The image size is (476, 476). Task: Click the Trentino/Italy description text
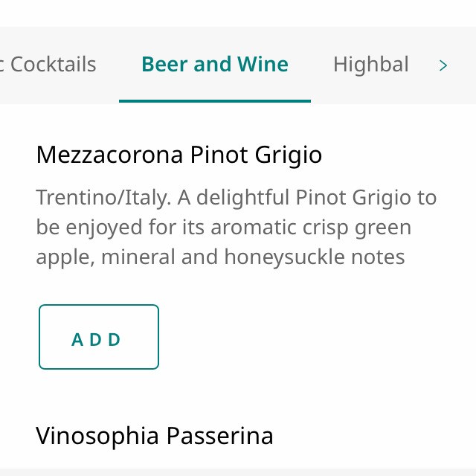[x=236, y=198]
